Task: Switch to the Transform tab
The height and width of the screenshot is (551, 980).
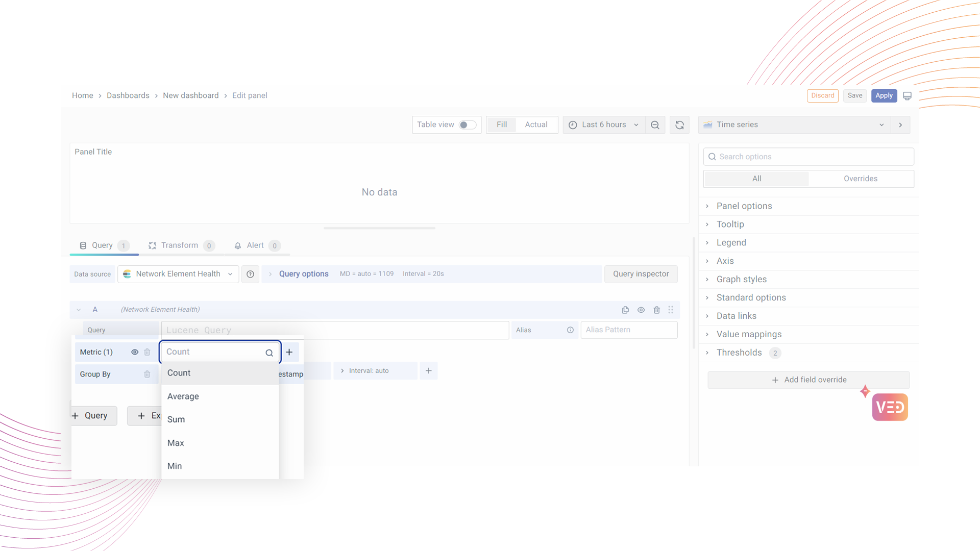Action: 180,245
